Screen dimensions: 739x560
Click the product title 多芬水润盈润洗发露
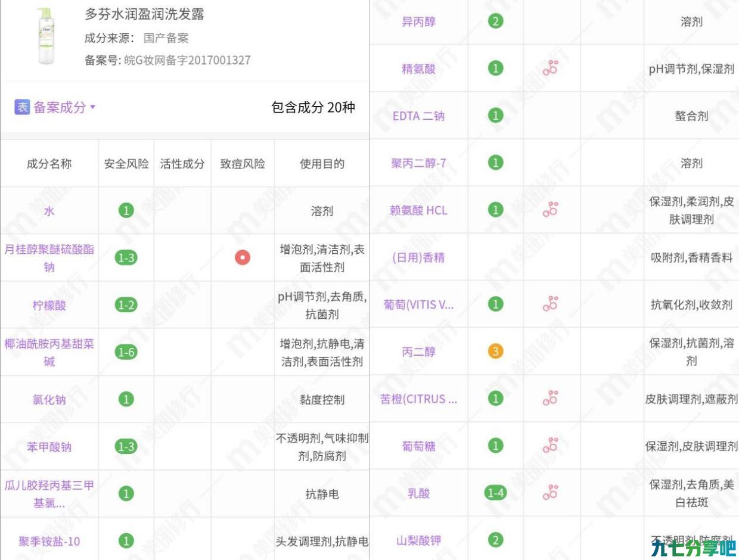click(144, 14)
